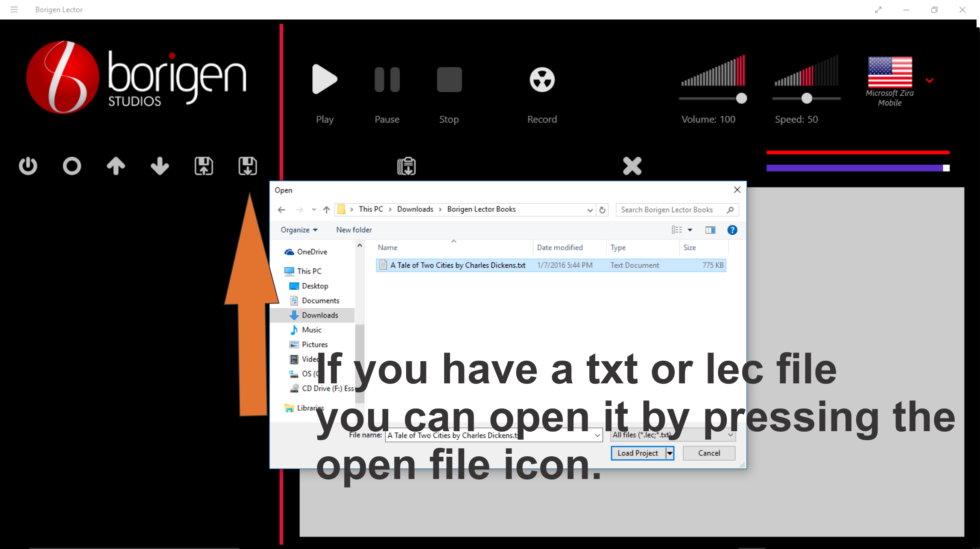980x549 pixels.
Task: Click the power icon
Action: pyautogui.click(x=28, y=166)
